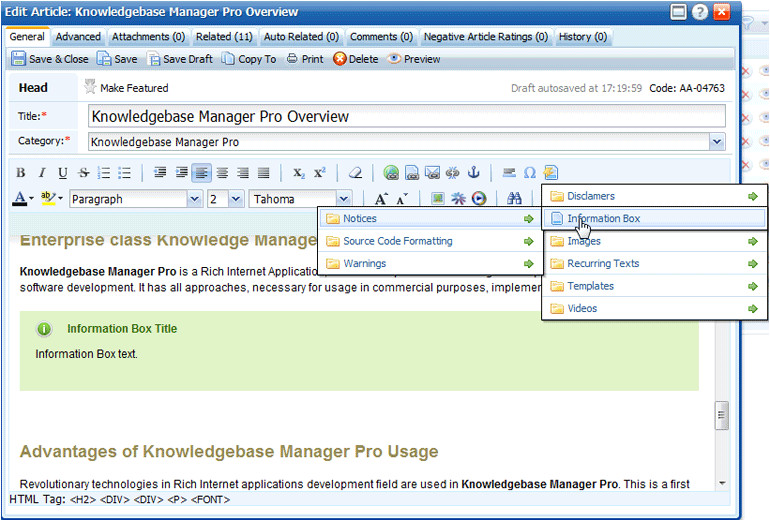The width and height of the screenshot is (770, 521).
Task: Insert a bulleted list
Action: [125, 173]
